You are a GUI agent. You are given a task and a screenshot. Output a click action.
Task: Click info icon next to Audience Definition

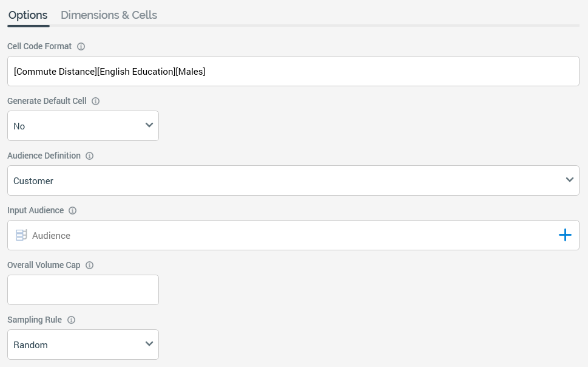point(90,156)
